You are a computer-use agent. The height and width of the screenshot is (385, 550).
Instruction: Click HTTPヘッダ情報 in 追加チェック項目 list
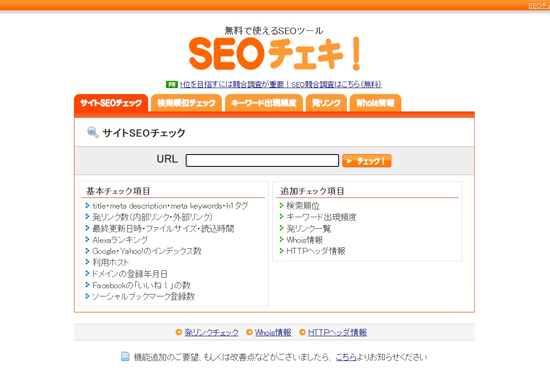[x=316, y=251]
